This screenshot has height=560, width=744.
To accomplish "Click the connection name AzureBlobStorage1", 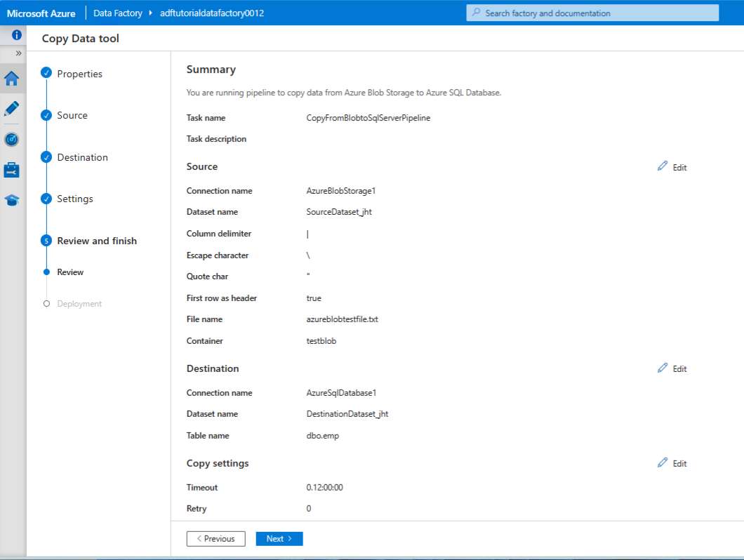I will tap(340, 191).
